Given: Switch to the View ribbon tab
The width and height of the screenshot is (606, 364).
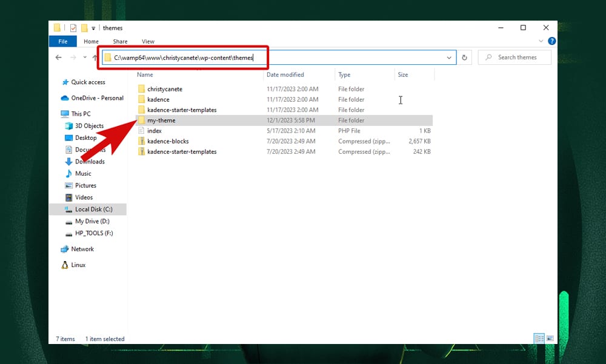Looking at the screenshot, I should click(148, 41).
